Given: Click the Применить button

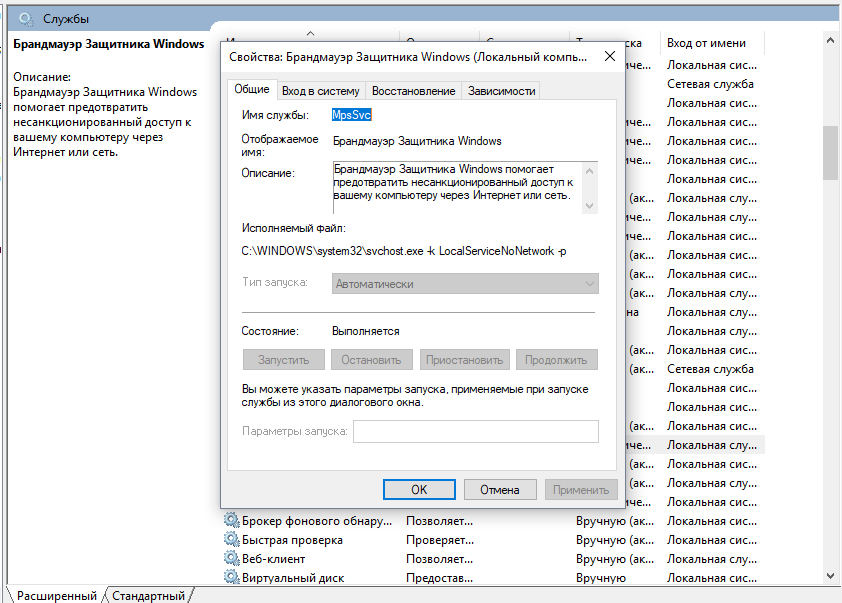Looking at the screenshot, I should point(581,490).
